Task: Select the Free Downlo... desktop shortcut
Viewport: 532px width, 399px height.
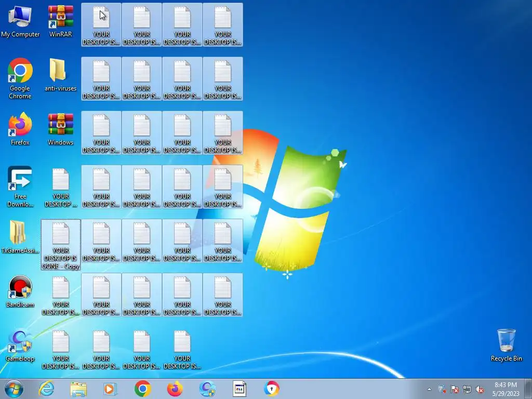Action: tap(20, 187)
